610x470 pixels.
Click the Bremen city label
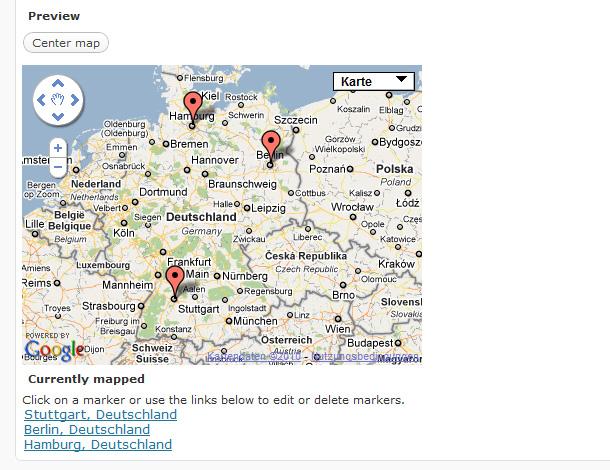click(x=189, y=144)
